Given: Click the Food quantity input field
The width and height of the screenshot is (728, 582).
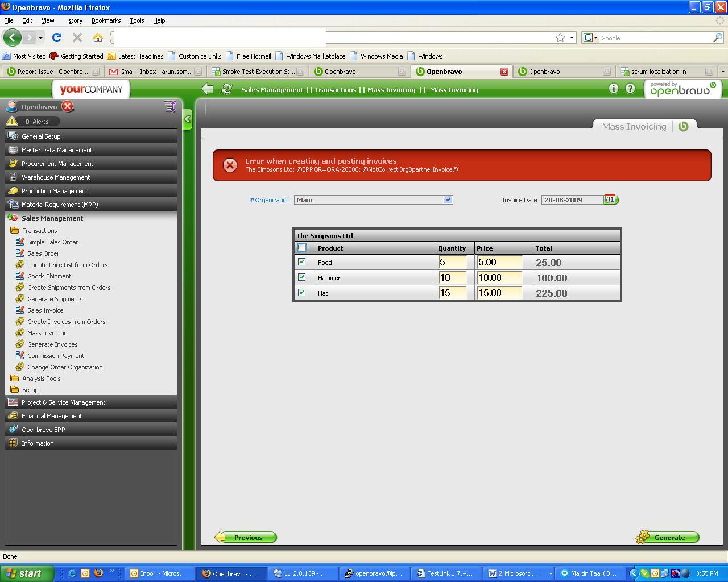Looking at the screenshot, I should pyautogui.click(x=452, y=262).
